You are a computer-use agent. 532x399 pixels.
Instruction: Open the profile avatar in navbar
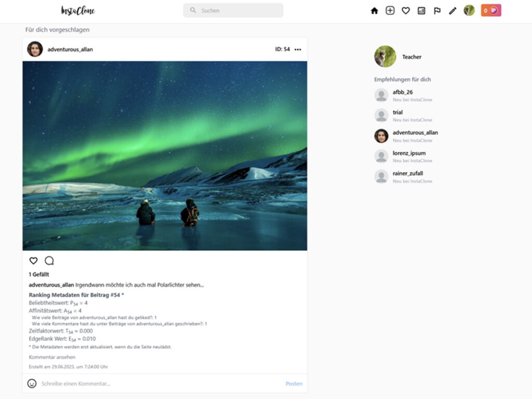469,10
